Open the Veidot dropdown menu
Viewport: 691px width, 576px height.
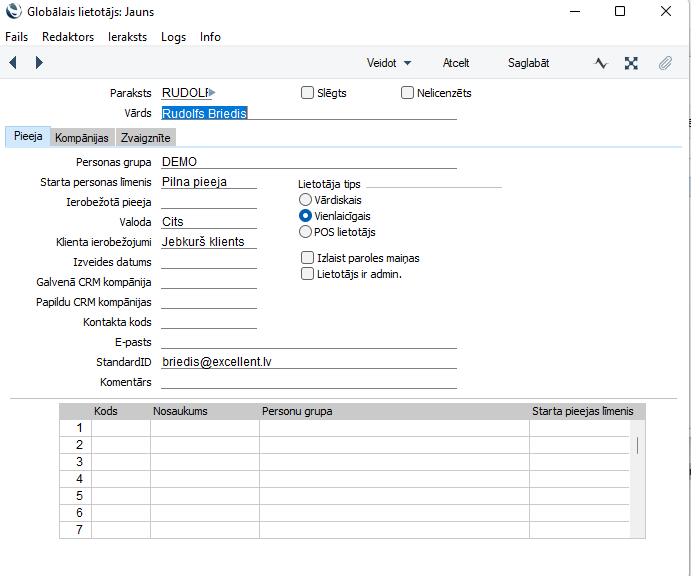point(389,63)
